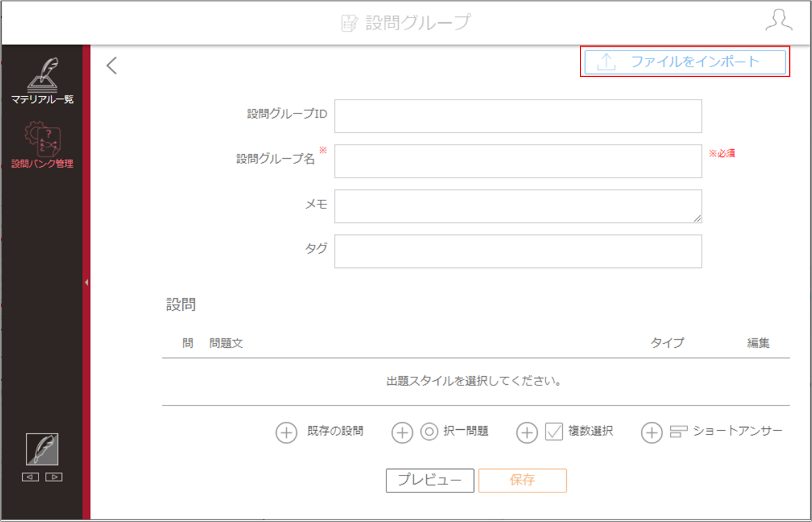Viewport: 812px width, 522px height.
Task: Click the 問 column header
Action: pos(188,343)
